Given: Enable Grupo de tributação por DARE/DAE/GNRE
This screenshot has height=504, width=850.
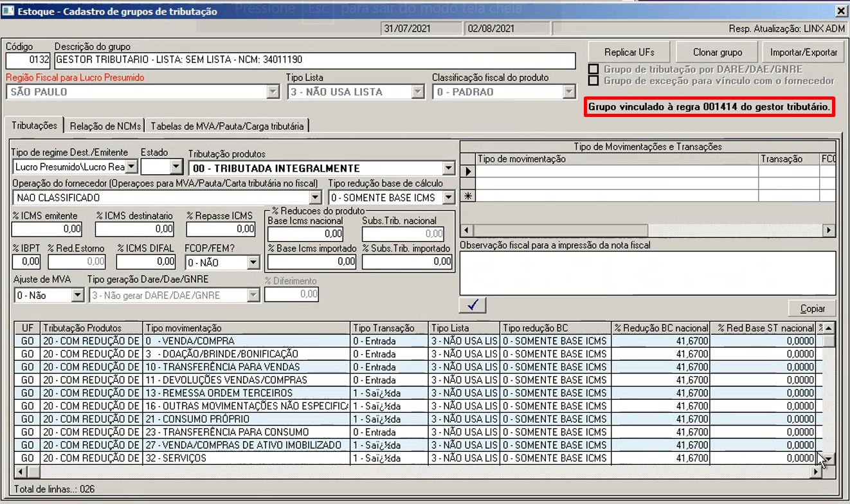Looking at the screenshot, I should (x=593, y=69).
